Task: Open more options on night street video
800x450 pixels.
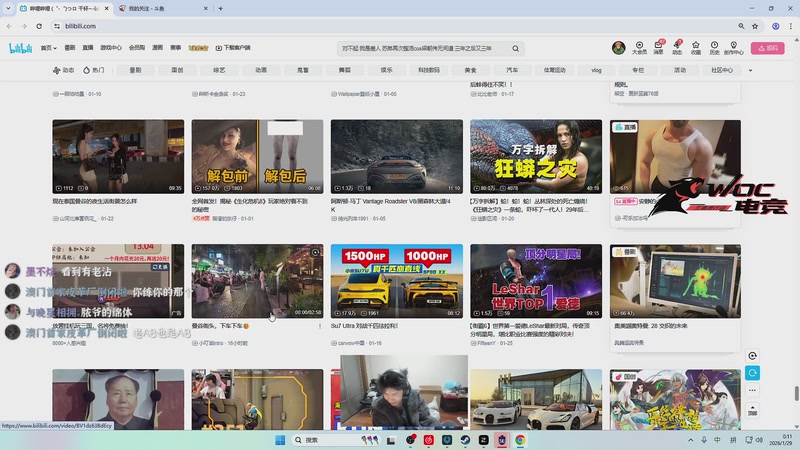Action: (x=320, y=326)
